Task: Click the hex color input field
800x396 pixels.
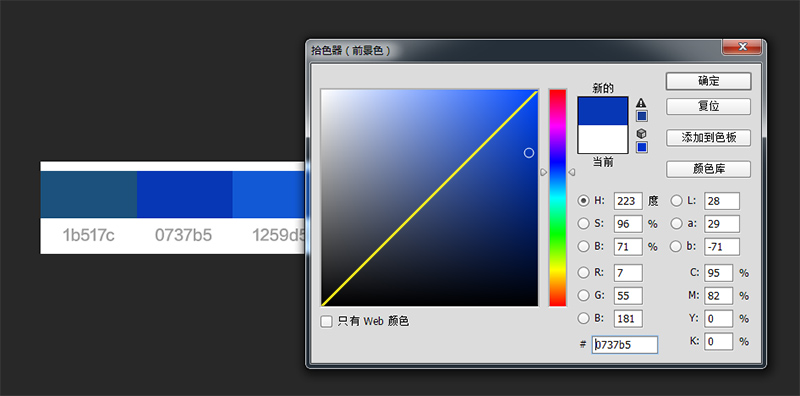Action: 625,344
